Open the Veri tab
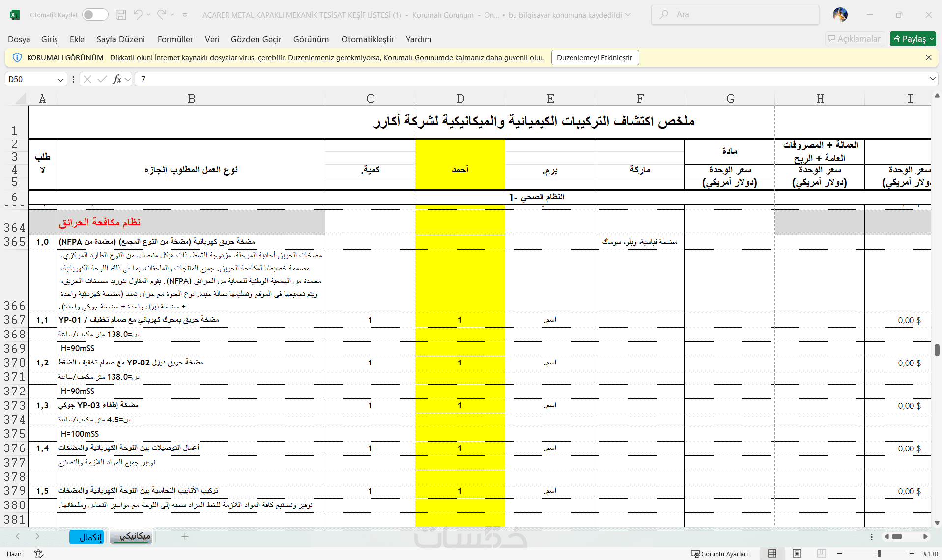942x560 pixels. (212, 39)
